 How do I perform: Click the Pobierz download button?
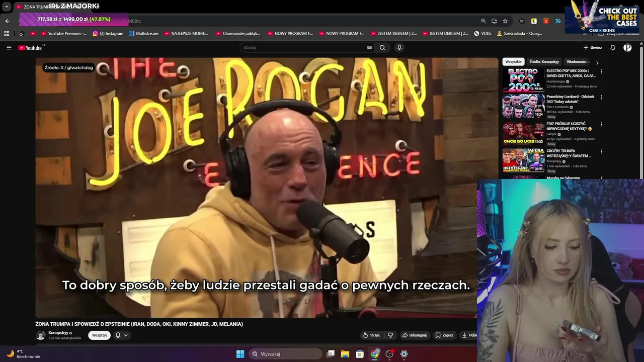468,335
